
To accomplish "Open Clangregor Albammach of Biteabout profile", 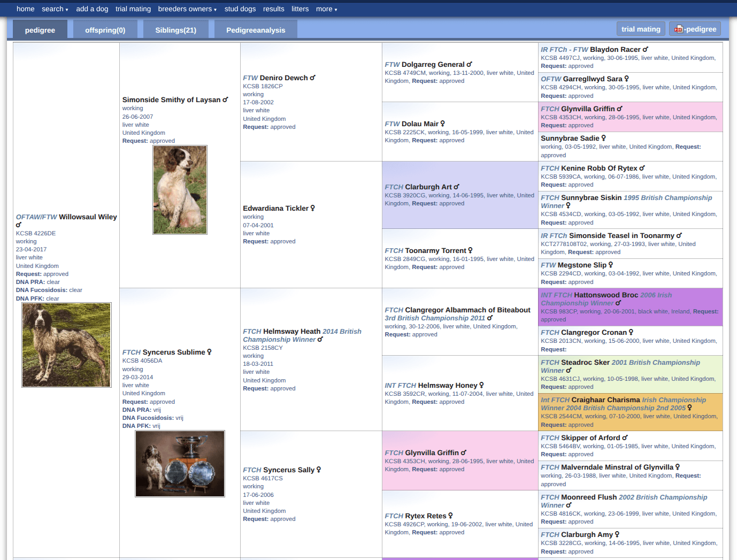I will [x=468, y=310].
